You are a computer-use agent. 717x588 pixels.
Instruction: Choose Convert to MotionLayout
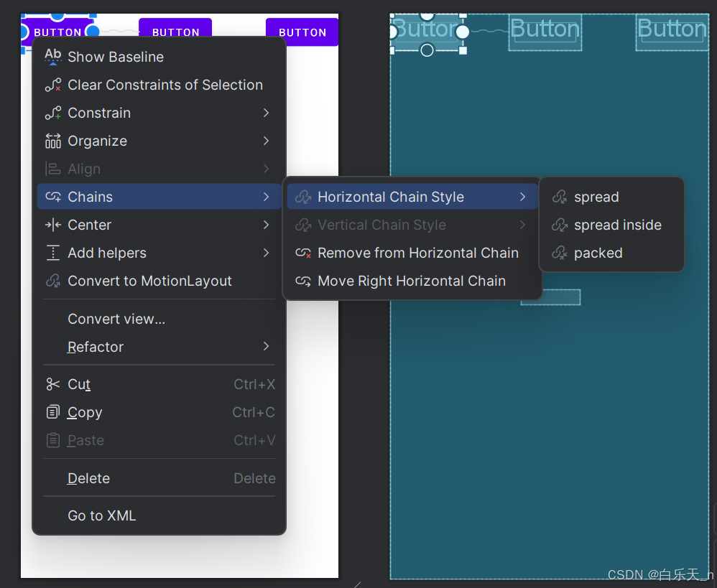click(x=159, y=281)
